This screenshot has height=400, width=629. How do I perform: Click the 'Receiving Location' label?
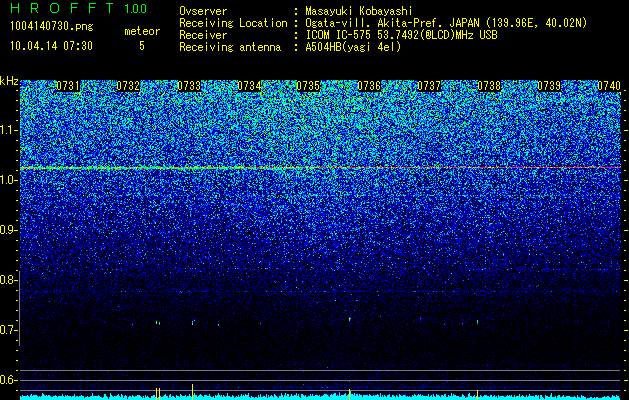(233, 23)
